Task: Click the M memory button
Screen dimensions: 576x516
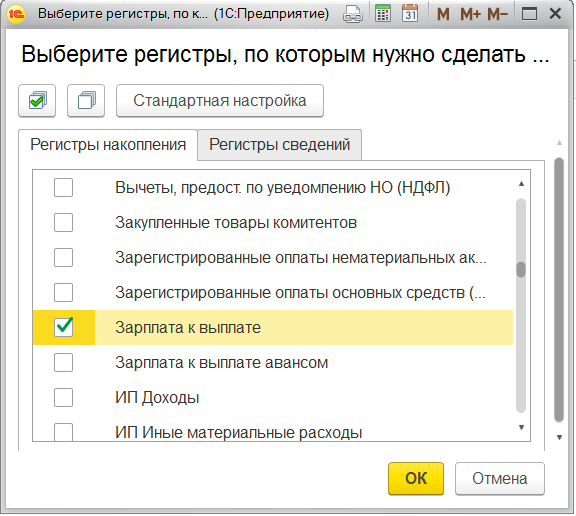Action: (x=443, y=14)
